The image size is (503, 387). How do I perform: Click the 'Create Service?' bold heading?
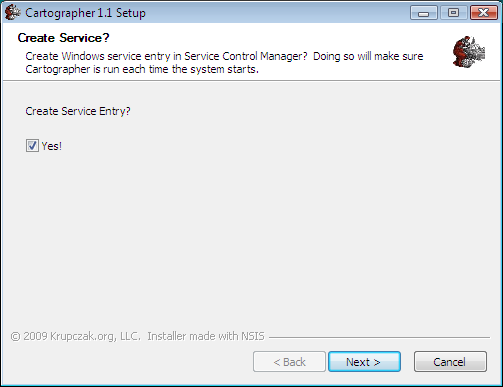[63, 38]
